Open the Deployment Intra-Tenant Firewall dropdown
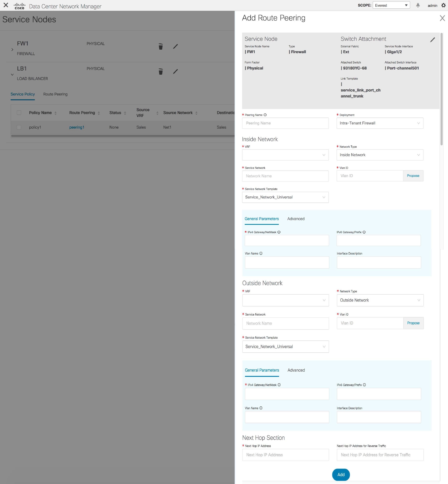This screenshot has height=484, width=448. 380,123
